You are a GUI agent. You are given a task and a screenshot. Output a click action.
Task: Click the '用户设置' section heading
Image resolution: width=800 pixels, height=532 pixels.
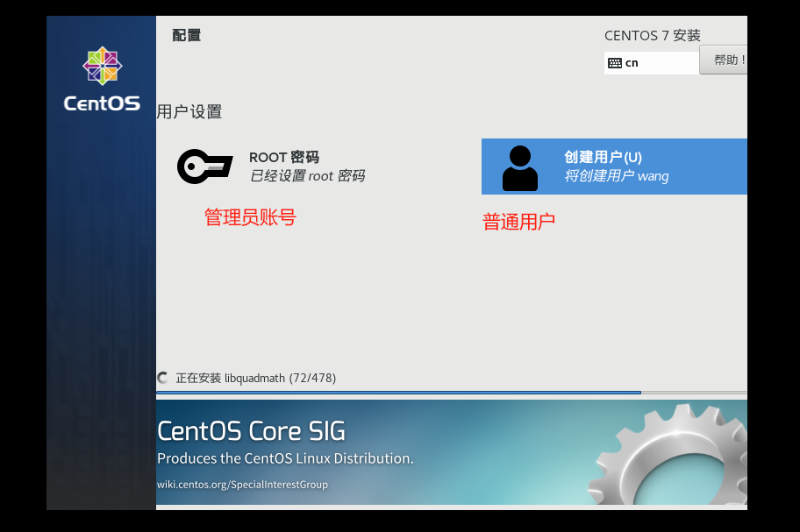pos(189,111)
